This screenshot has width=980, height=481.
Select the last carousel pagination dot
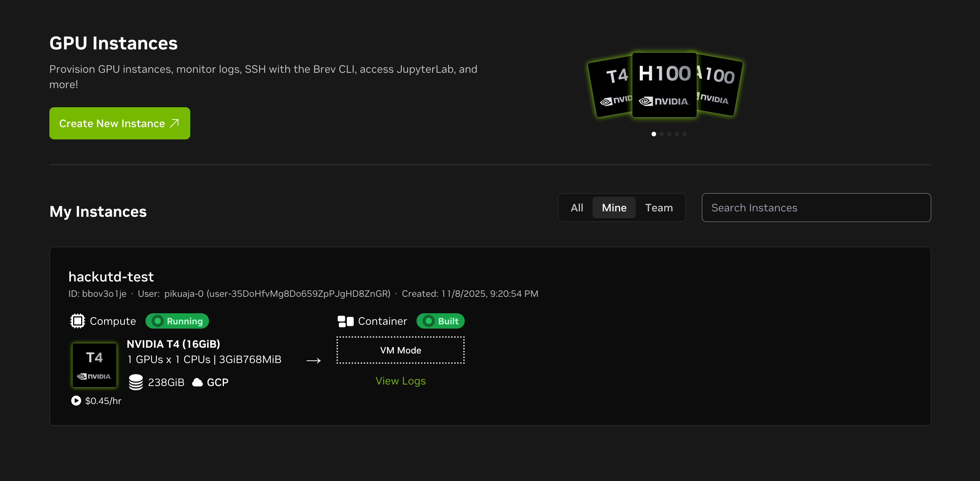(x=684, y=134)
